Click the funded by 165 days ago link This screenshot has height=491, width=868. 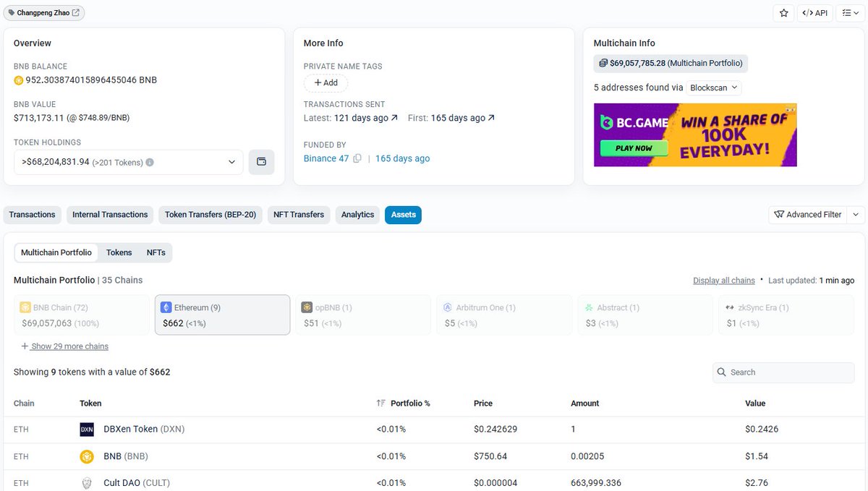(402, 158)
